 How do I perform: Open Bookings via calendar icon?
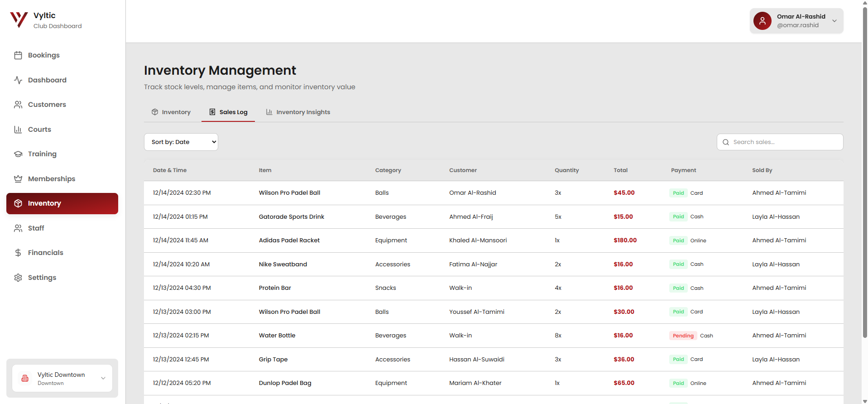coord(18,55)
